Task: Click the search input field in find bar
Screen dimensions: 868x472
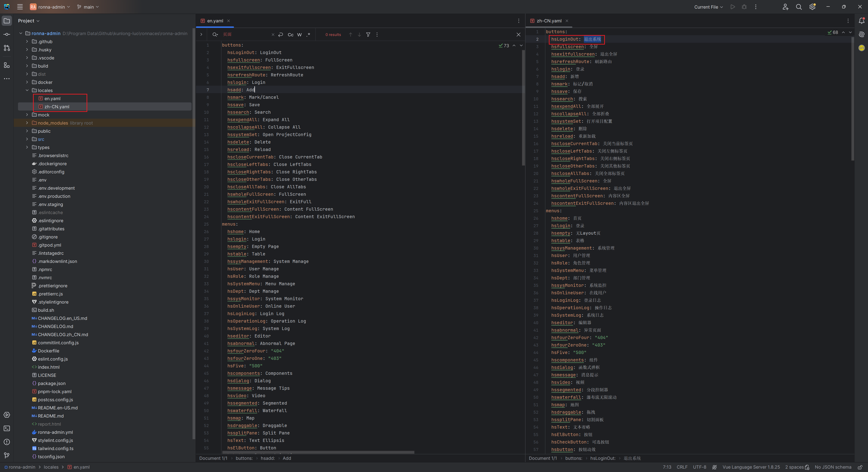Action: 246,34
